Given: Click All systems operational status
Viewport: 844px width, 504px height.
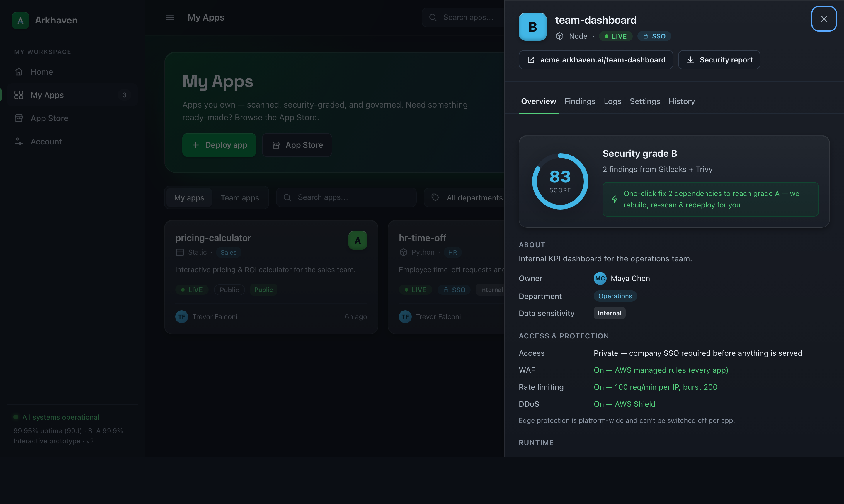Looking at the screenshot, I should click(56, 417).
